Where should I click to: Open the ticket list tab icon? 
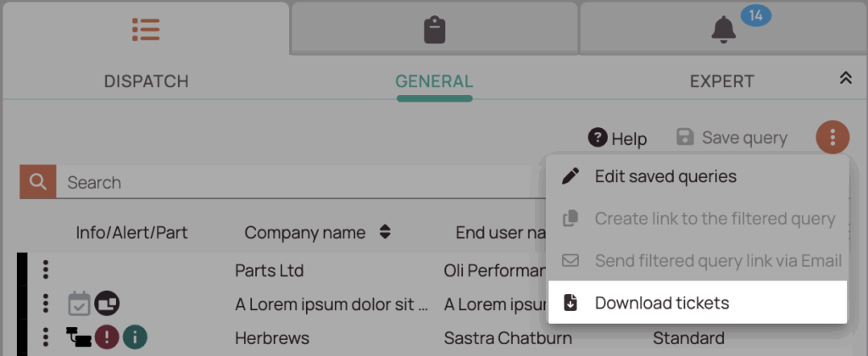(x=146, y=30)
